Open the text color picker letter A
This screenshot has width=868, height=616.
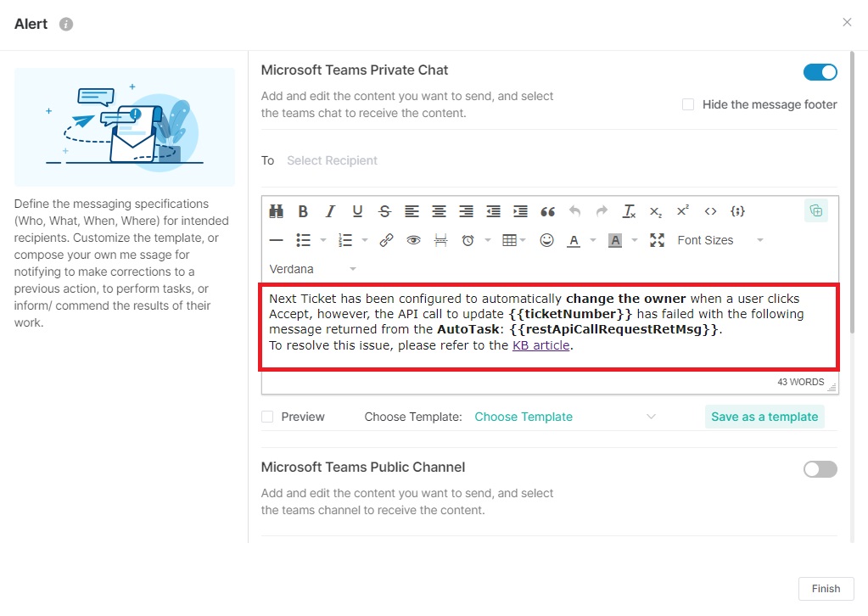click(x=574, y=240)
